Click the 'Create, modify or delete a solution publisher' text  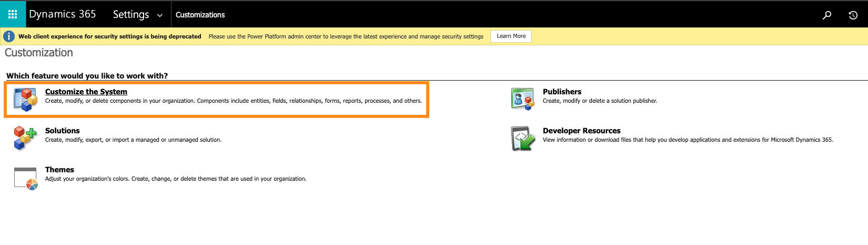pyautogui.click(x=600, y=101)
